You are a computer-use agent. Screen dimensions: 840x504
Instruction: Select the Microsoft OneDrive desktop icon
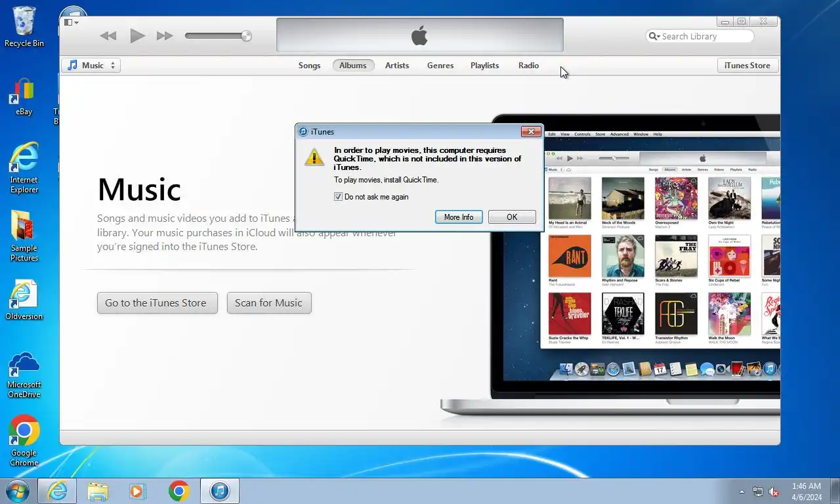tap(24, 375)
